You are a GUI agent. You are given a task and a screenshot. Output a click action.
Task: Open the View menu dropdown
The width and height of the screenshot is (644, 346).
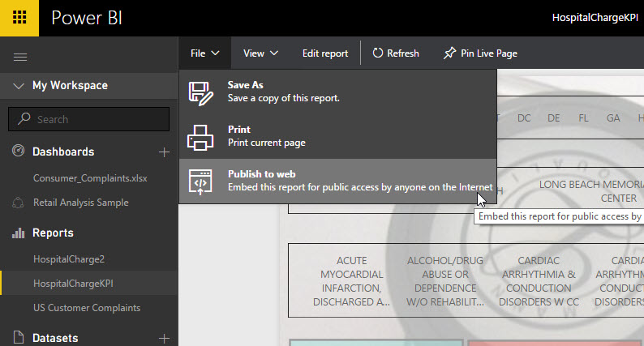(x=260, y=53)
